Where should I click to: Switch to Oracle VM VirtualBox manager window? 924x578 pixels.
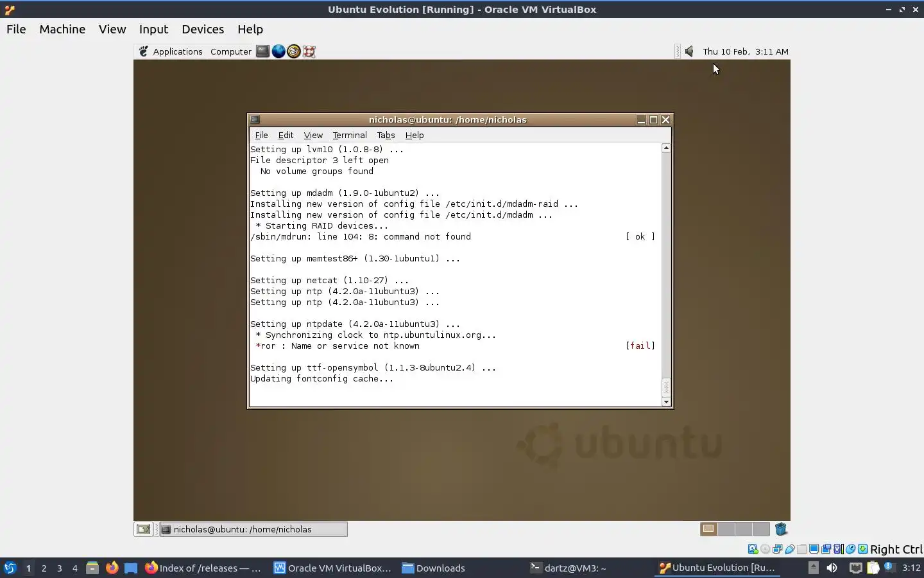tap(332, 568)
